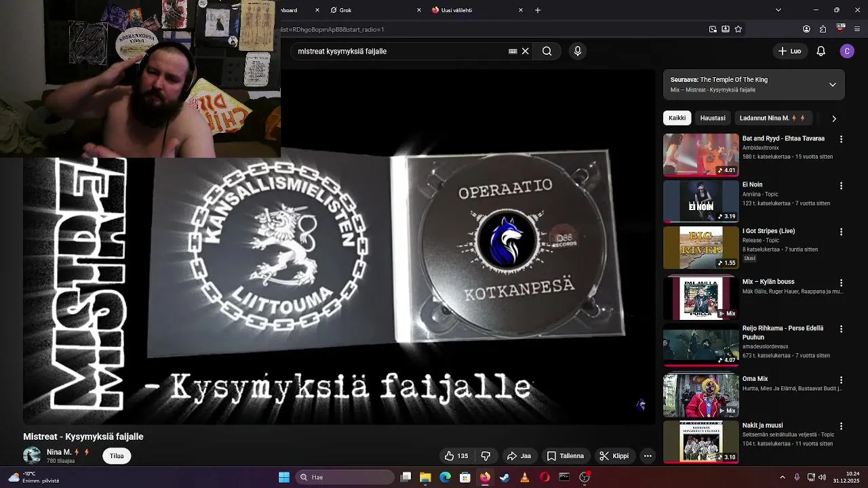Open options menu for 'Oma Mix'
This screenshot has width=868, height=488.
tap(841, 380)
